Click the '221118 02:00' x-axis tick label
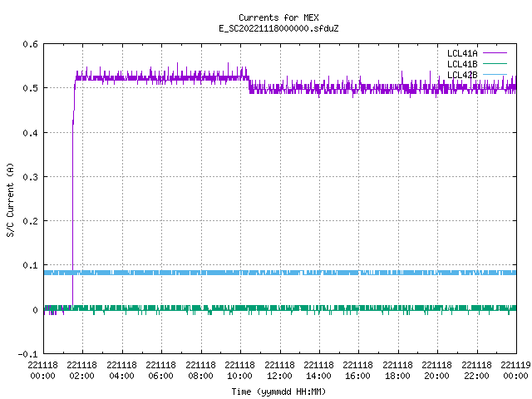Image resolution: width=532 pixels, height=399 pixels. click(x=81, y=371)
